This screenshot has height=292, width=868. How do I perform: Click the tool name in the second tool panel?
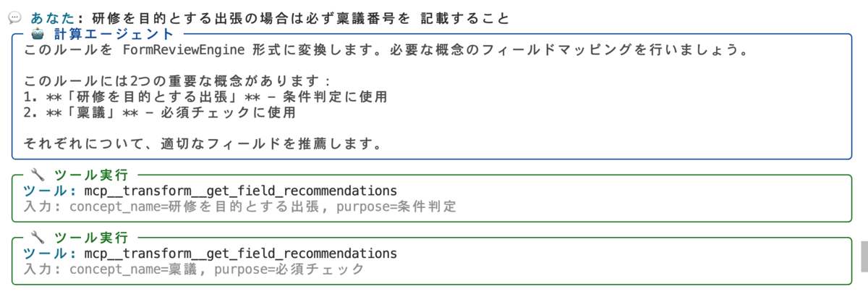pyautogui.click(x=240, y=254)
